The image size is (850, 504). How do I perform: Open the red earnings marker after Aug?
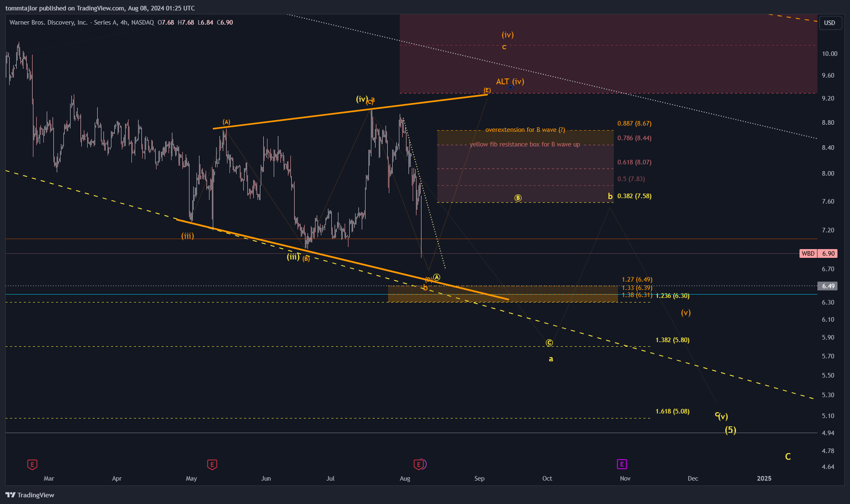pyautogui.click(x=419, y=464)
